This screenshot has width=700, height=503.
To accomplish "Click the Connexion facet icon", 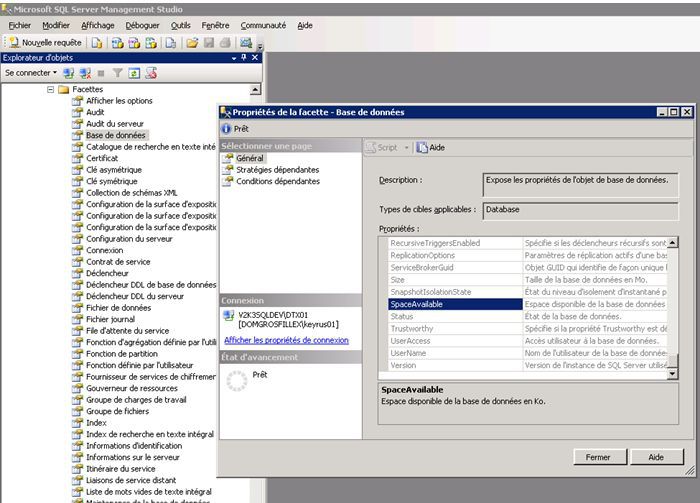I will (78, 250).
